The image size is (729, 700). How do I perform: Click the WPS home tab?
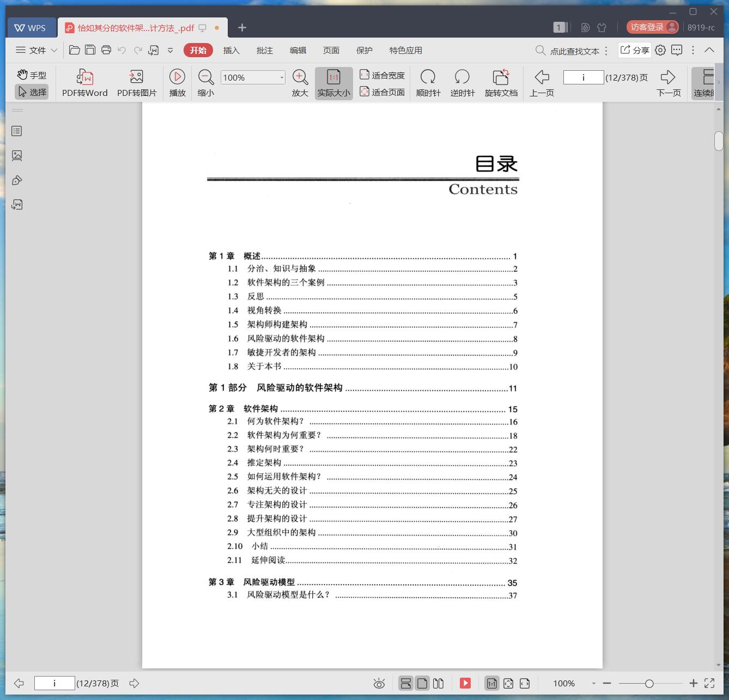click(x=31, y=27)
